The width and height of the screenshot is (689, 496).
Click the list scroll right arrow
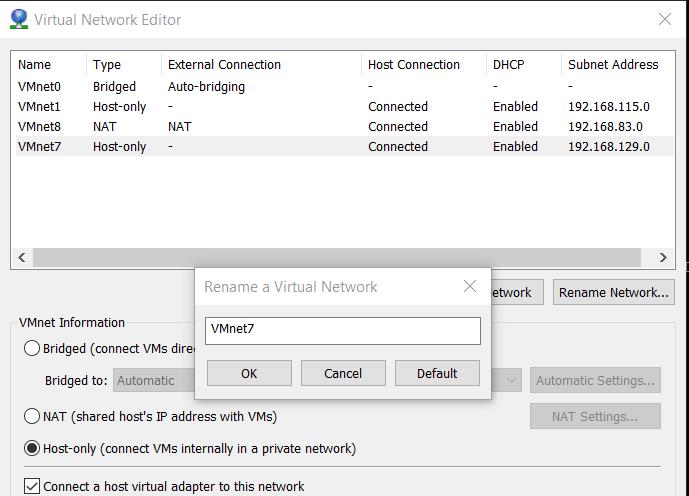(x=663, y=257)
